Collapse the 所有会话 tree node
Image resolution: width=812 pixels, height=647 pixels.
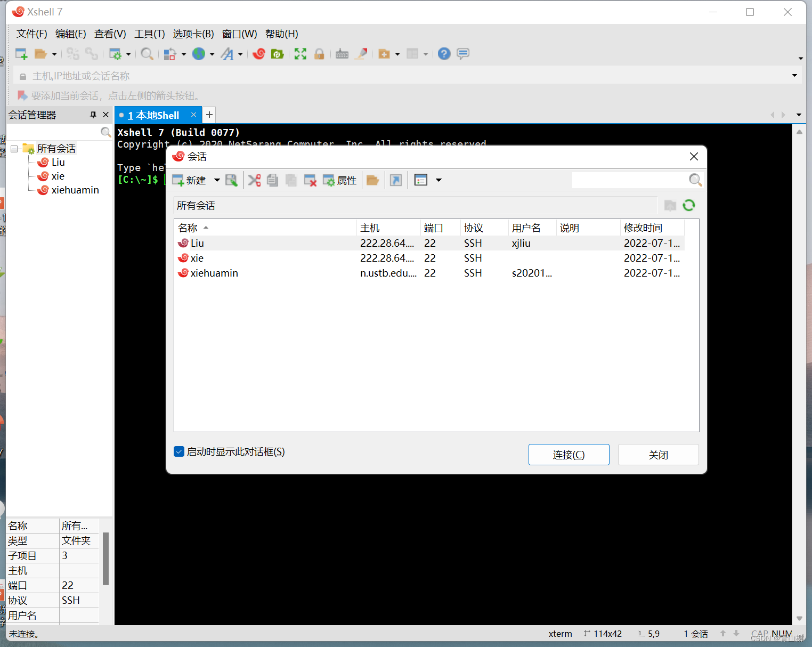pyautogui.click(x=14, y=149)
